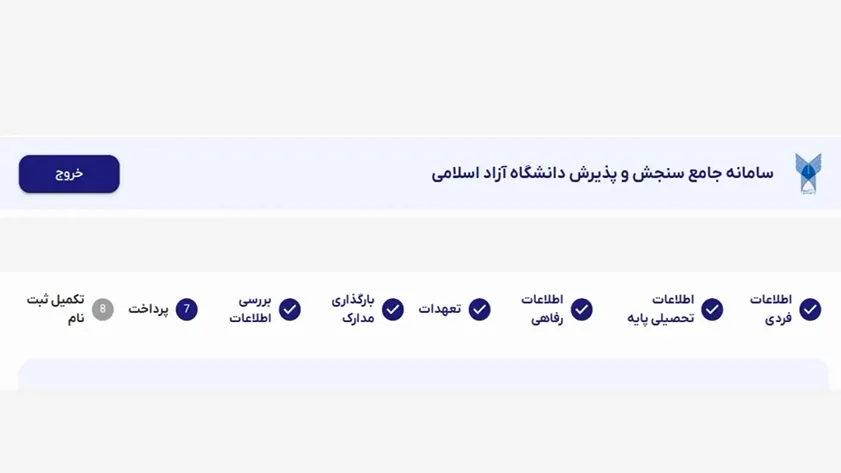Click checkmark icon beside اطلاعات تحصیلی پایه
The width and height of the screenshot is (841, 473).
[712, 310]
